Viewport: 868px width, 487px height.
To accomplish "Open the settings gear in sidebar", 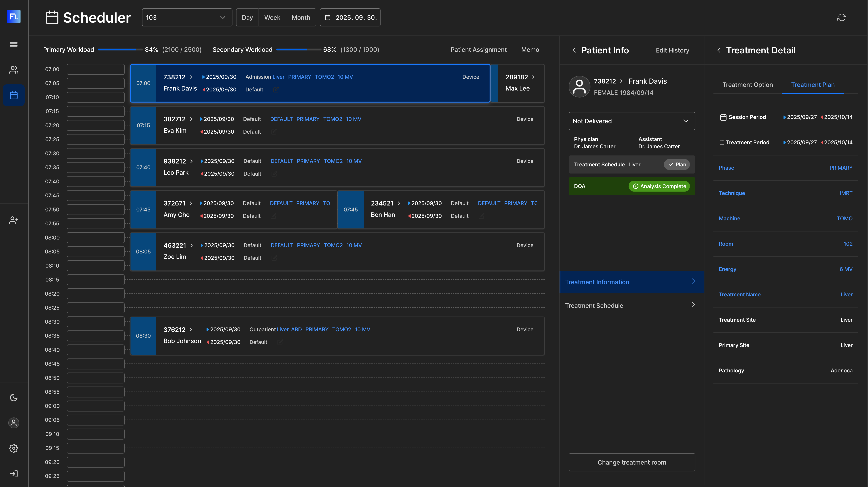I will pyautogui.click(x=14, y=448).
